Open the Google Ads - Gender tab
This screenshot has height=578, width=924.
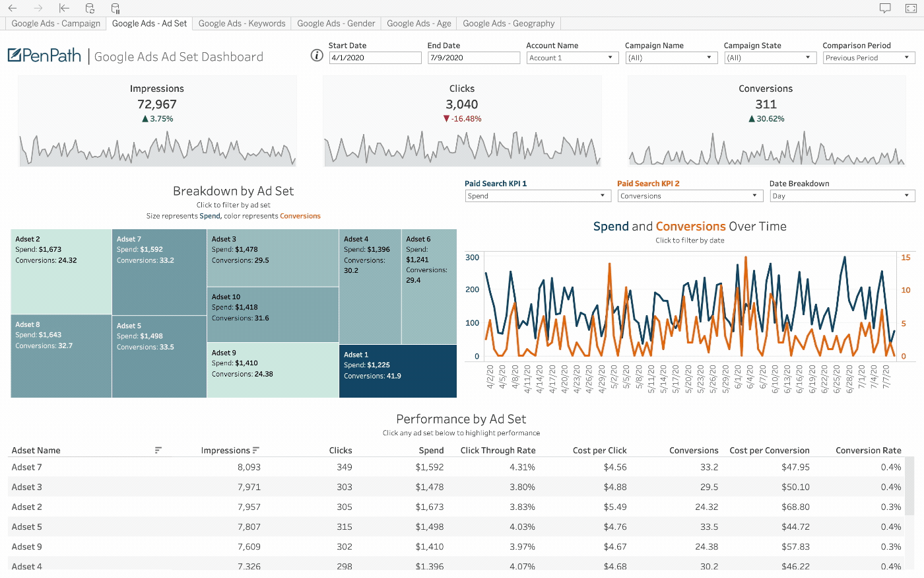point(336,23)
